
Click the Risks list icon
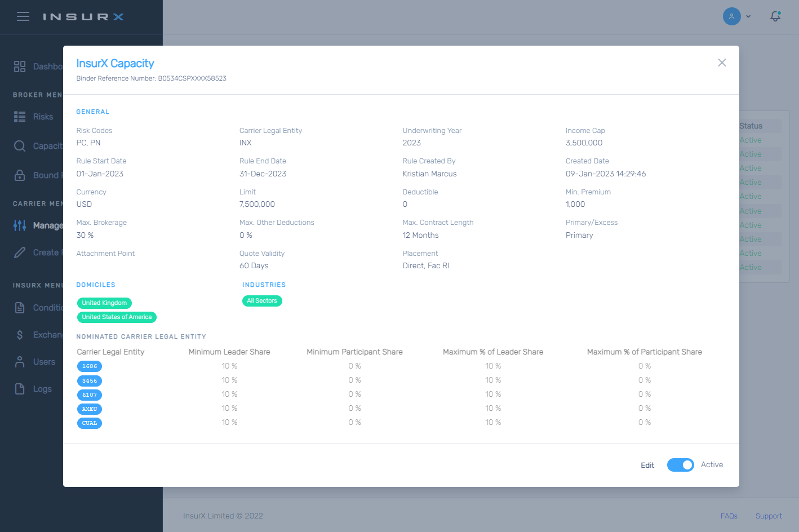20,117
